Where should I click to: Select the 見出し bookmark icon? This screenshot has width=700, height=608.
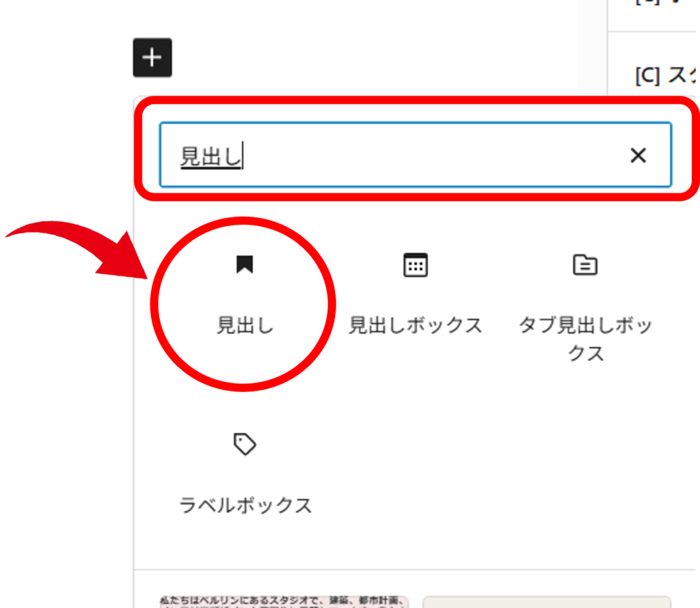[x=245, y=264]
